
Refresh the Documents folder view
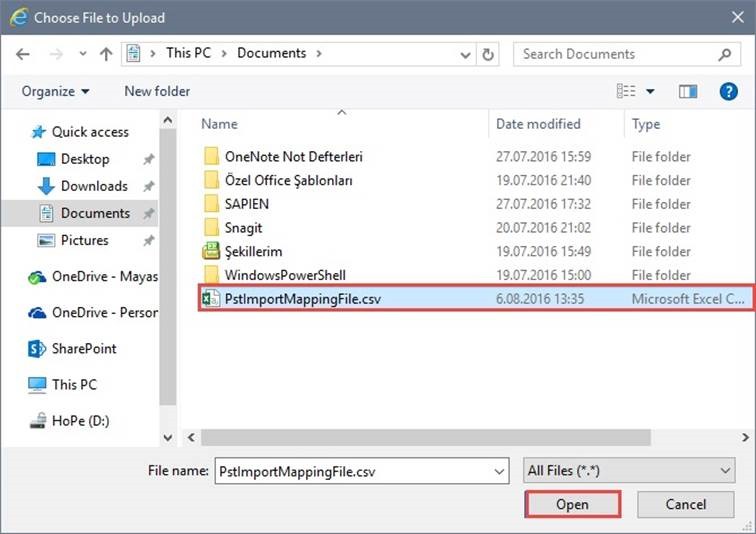click(488, 54)
